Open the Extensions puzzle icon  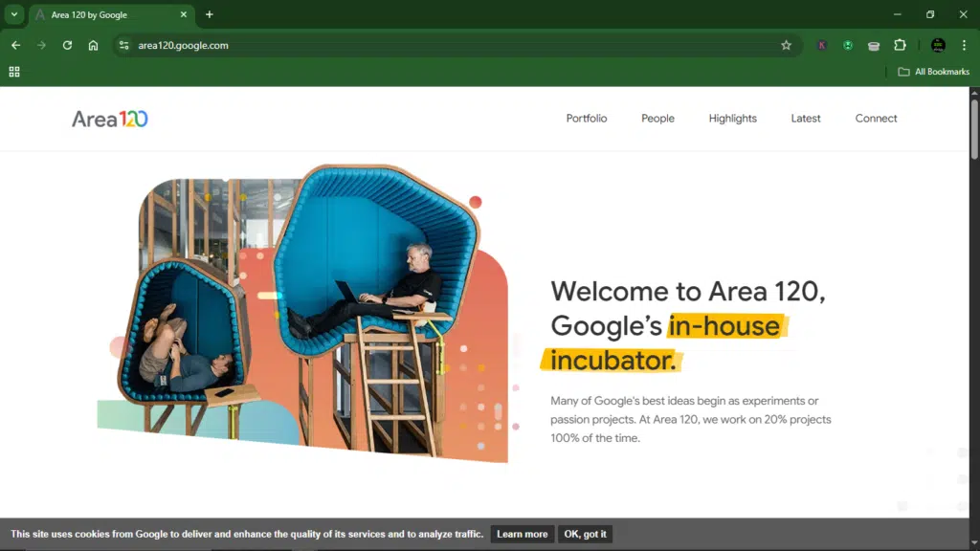[900, 45]
